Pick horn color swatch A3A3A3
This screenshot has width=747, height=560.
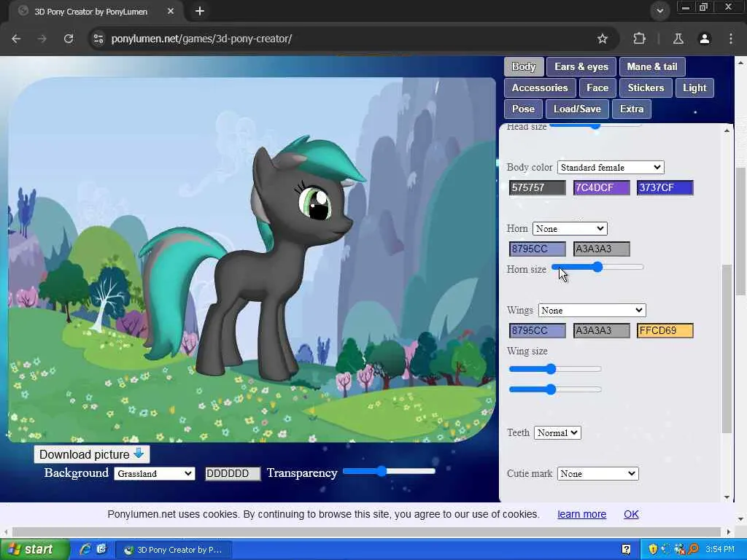pyautogui.click(x=601, y=249)
